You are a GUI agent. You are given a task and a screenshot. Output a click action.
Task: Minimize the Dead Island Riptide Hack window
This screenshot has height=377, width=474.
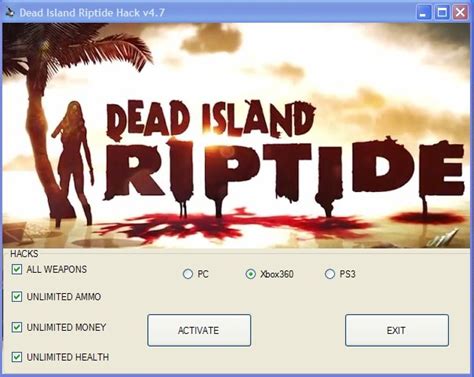[424, 13]
